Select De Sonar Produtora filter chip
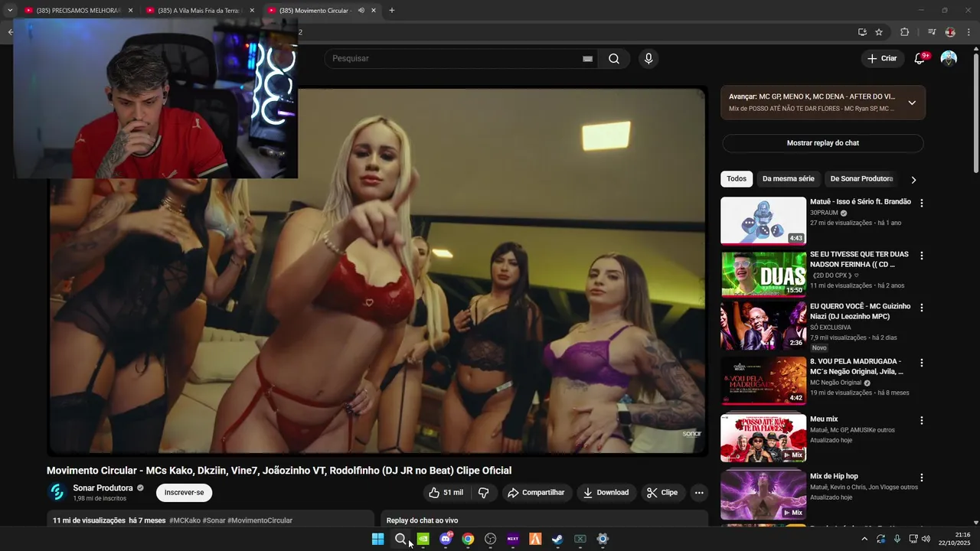The height and width of the screenshot is (551, 980). point(861,179)
